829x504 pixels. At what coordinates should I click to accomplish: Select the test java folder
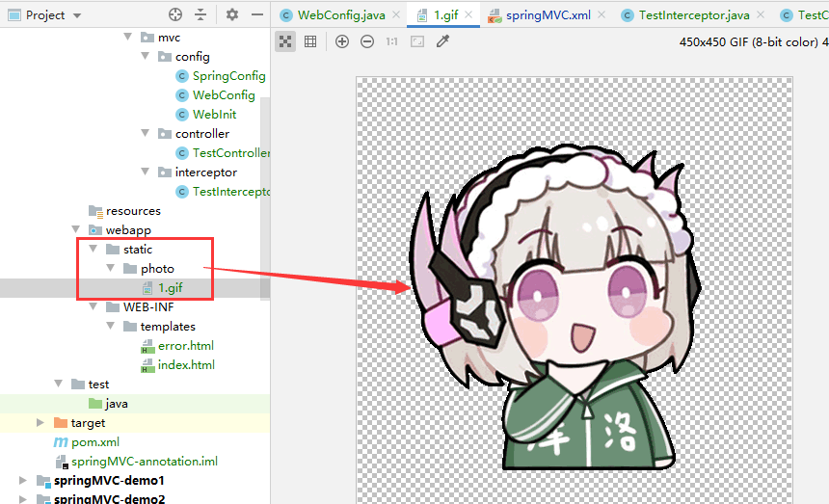point(117,404)
